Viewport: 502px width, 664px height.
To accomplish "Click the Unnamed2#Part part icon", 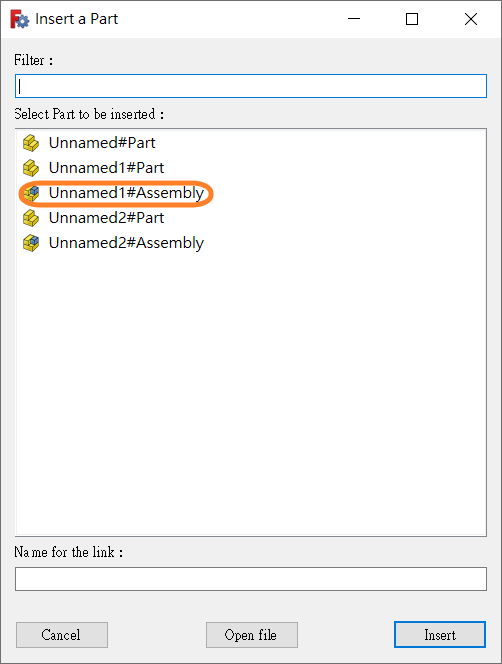I will pyautogui.click(x=31, y=218).
